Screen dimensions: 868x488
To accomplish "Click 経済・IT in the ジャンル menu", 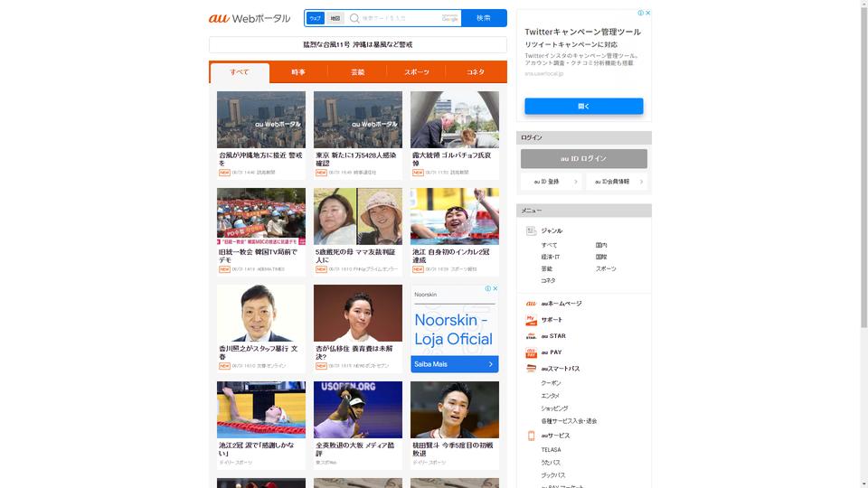I will [551, 257].
